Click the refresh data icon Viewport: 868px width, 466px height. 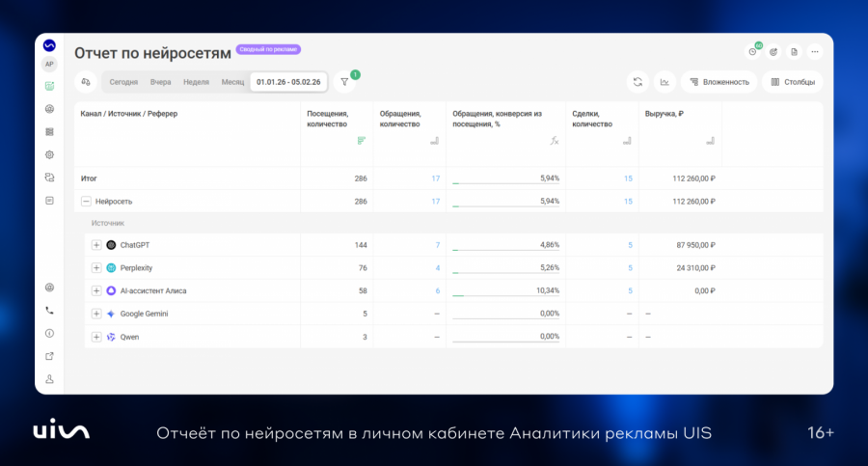[x=637, y=82]
